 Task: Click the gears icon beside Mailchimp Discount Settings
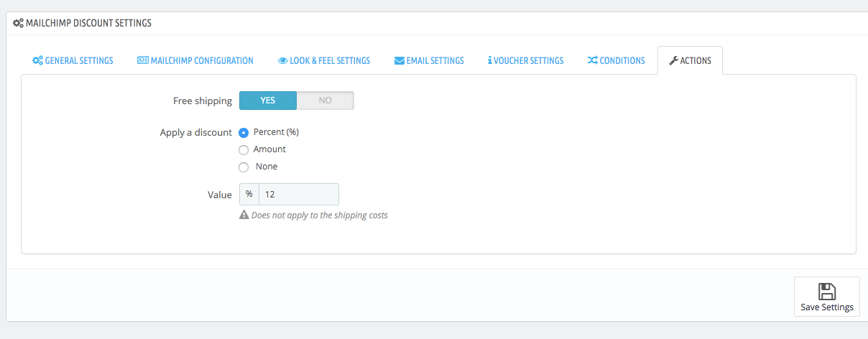(18, 23)
